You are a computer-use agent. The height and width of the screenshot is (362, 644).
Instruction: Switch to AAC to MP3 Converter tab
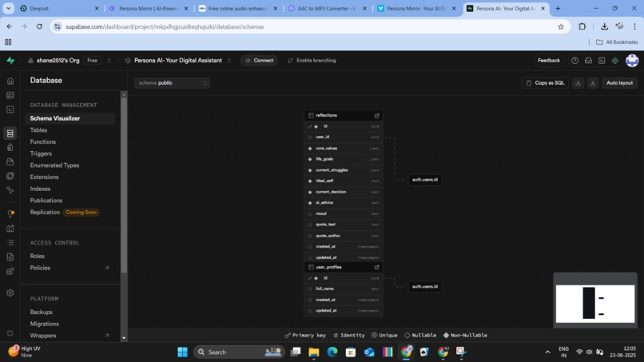(x=327, y=8)
